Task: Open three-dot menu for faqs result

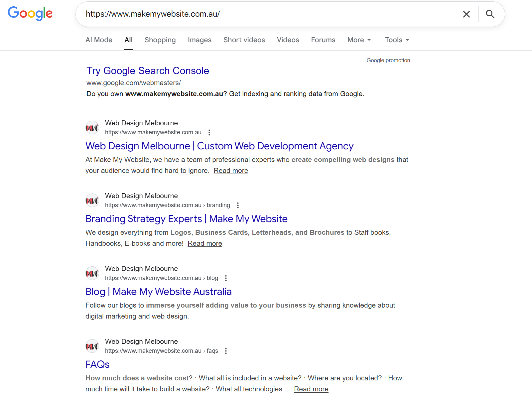Action: [x=226, y=351]
